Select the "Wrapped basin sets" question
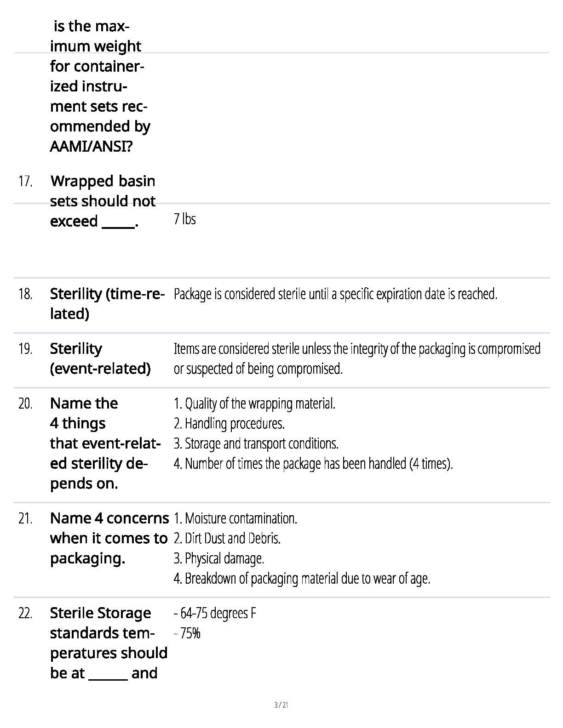The width and height of the screenshot is (563, 728). point(103,201)
